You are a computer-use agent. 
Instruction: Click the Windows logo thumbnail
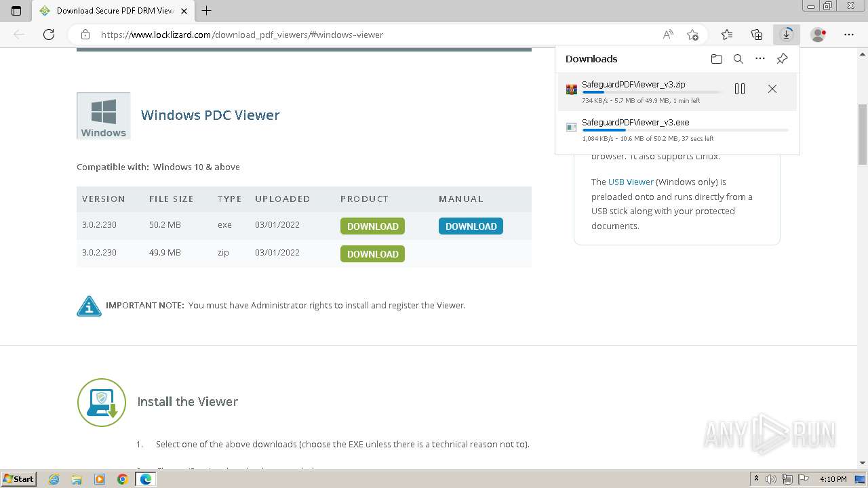(x=104, y=116)
